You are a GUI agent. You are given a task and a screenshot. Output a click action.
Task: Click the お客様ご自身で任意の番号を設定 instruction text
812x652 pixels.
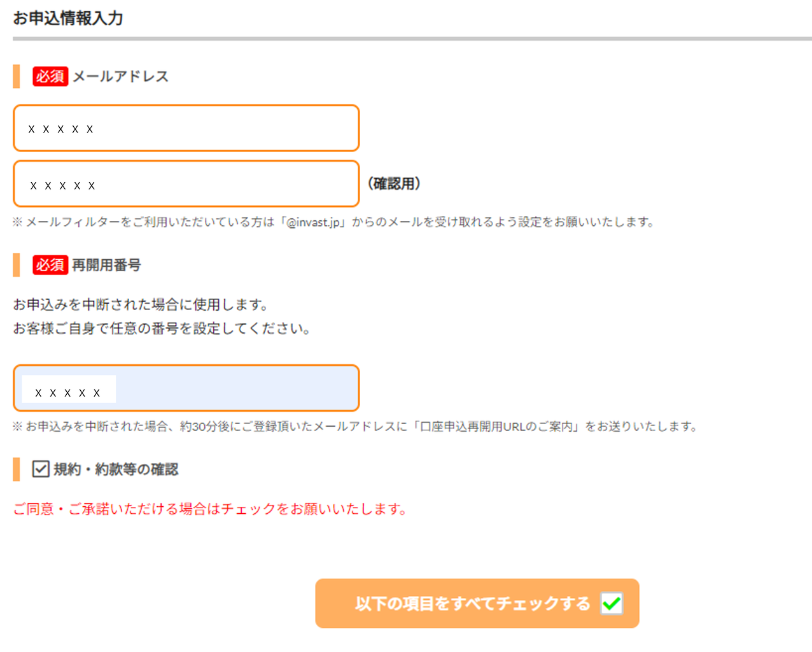point(162,329)
